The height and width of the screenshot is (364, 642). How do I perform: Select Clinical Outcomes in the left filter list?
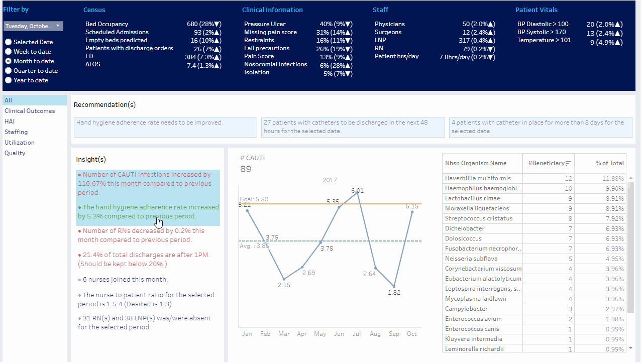pos(30,111)
